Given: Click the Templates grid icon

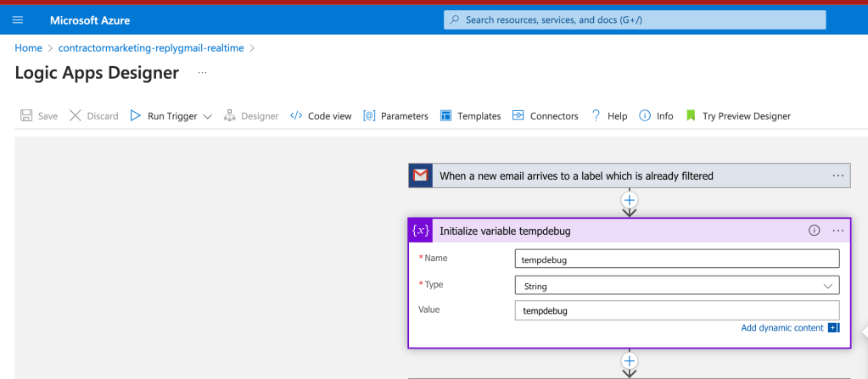Looking at the screenshot, I should coord(445,115).
